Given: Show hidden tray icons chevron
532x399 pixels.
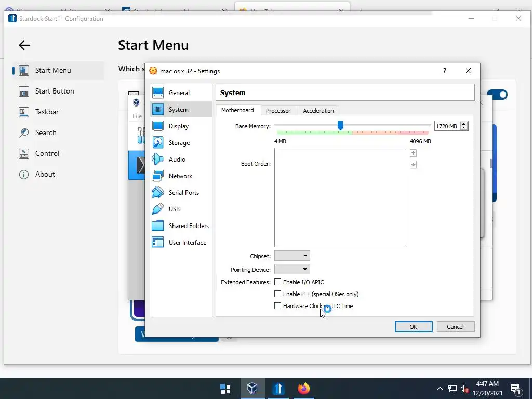Looking at the screenshot, I should pos(440,389).
